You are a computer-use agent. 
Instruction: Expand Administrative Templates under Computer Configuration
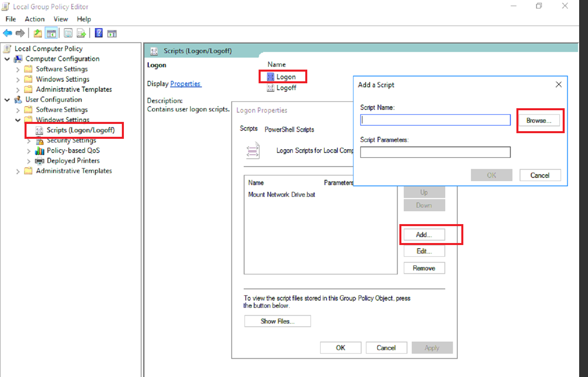[18, 89]
